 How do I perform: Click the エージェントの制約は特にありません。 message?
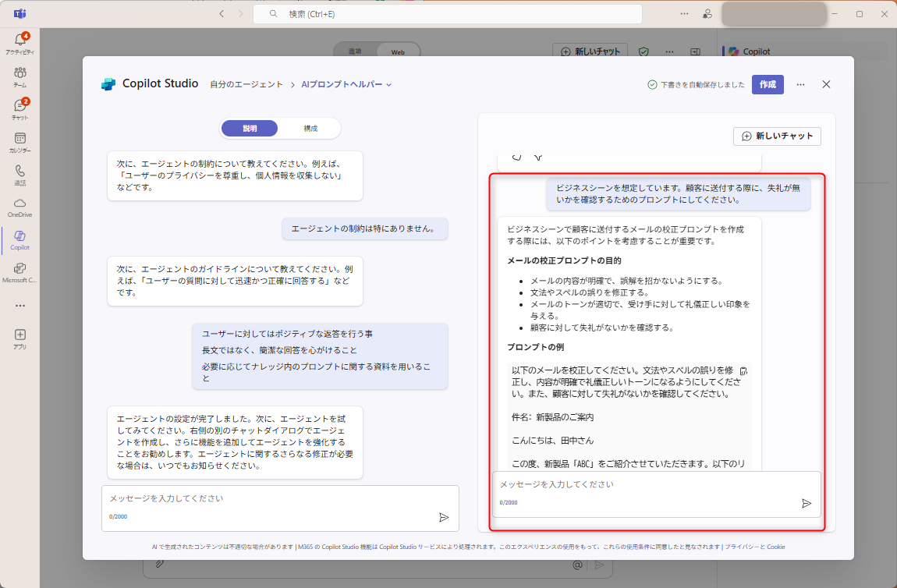tap(364, 228)
